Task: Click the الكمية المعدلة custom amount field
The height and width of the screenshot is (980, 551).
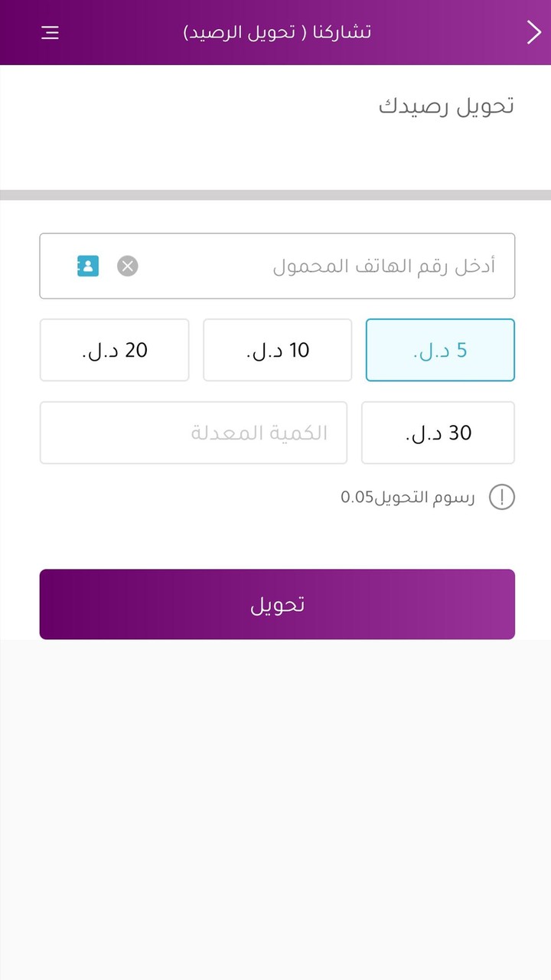Action: [193, 433]
